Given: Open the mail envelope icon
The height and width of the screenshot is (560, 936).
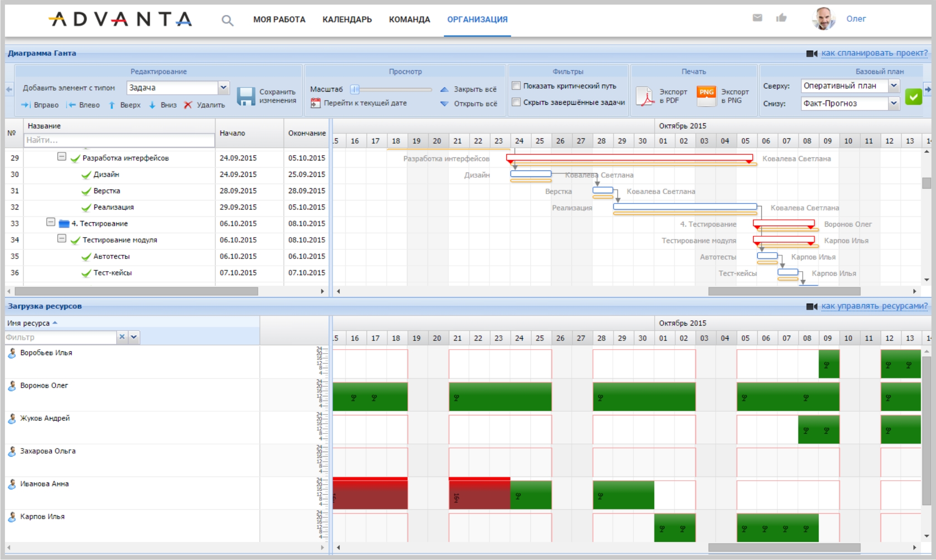Looking at the screenshot, I should click(757, 18).
